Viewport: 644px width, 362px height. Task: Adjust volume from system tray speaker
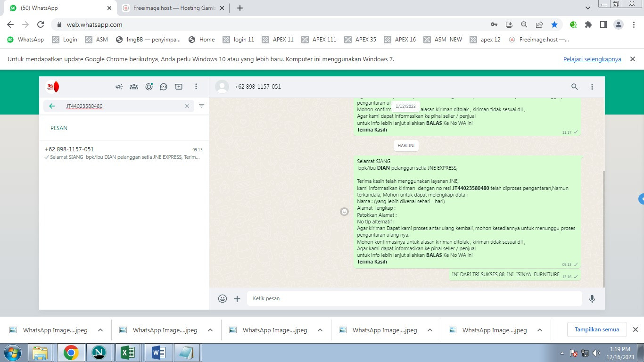[x=596, y=353]
